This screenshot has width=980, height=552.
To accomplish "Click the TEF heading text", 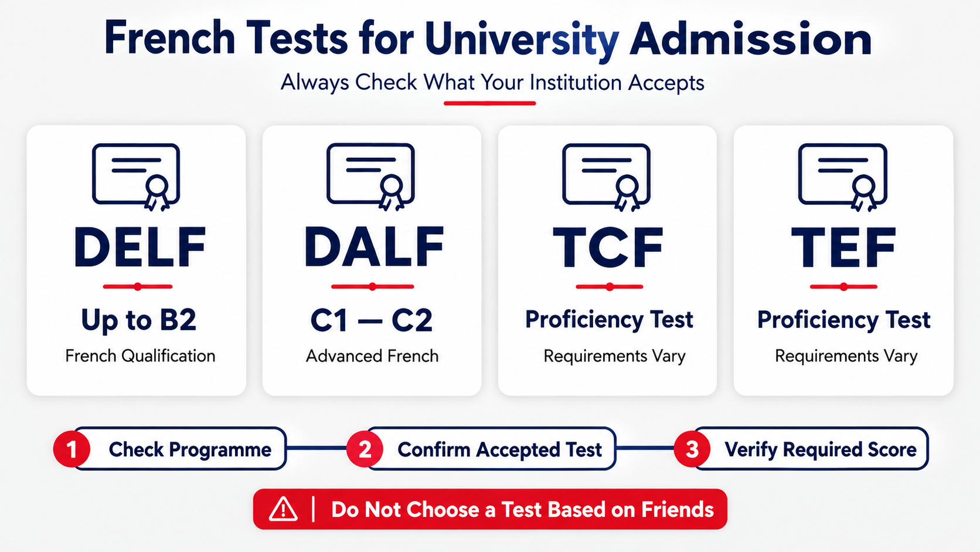I will 843,248.
